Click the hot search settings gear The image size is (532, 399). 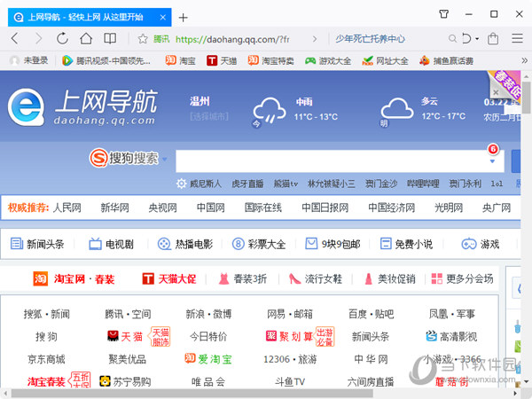click(x=181, y=184)
